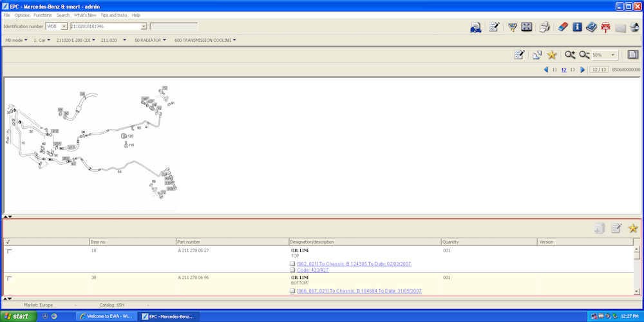The width and height of the screenshot is (644, 322).
Task: Tick the checkbox for item 10
Action: click(x=10, y=251)
